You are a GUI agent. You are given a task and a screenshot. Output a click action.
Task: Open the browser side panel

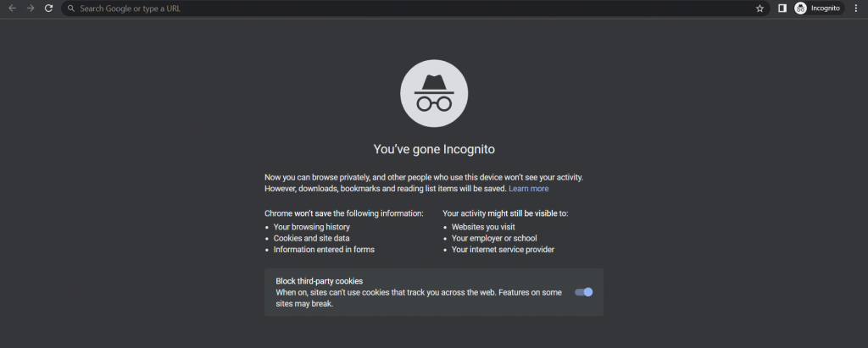[x=782, y=8]
